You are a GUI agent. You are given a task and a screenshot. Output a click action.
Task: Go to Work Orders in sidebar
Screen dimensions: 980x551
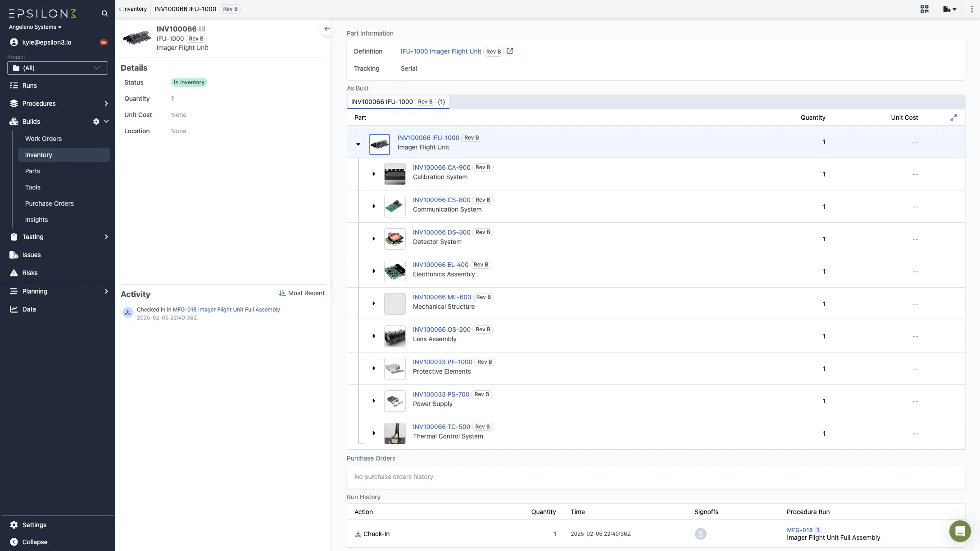click(x=43, y=139)
